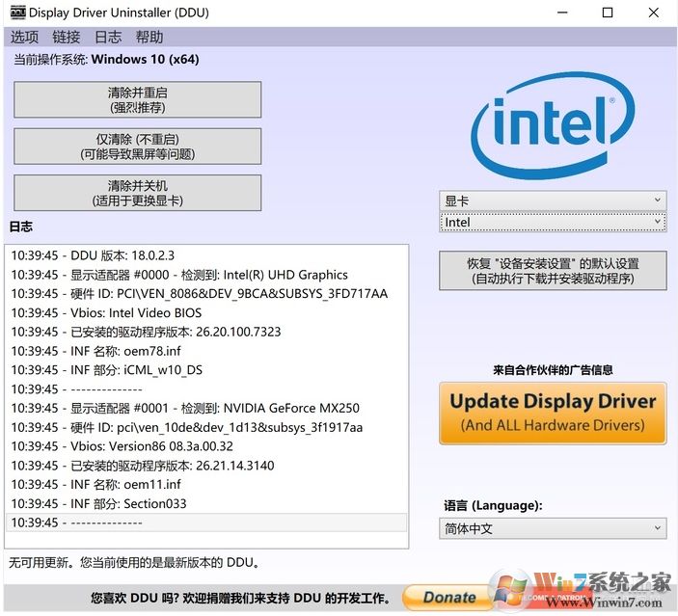This screenshot has width=678, height=616.
Task: Select log line driver version 26.21.14.3140
Action: click(206, 466)
